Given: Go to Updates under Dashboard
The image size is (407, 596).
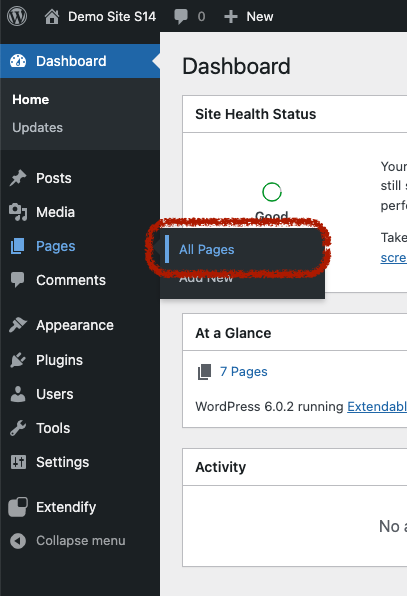Looking at the screenshot, I should 38,128.
